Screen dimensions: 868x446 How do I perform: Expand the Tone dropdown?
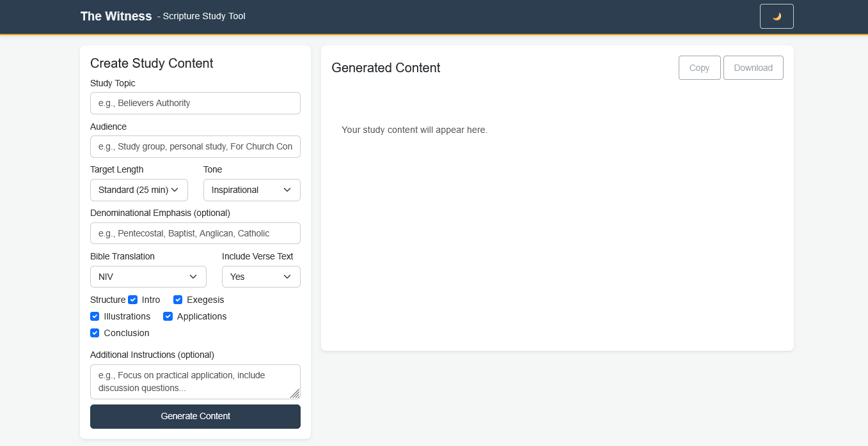[x=251, y=190]
